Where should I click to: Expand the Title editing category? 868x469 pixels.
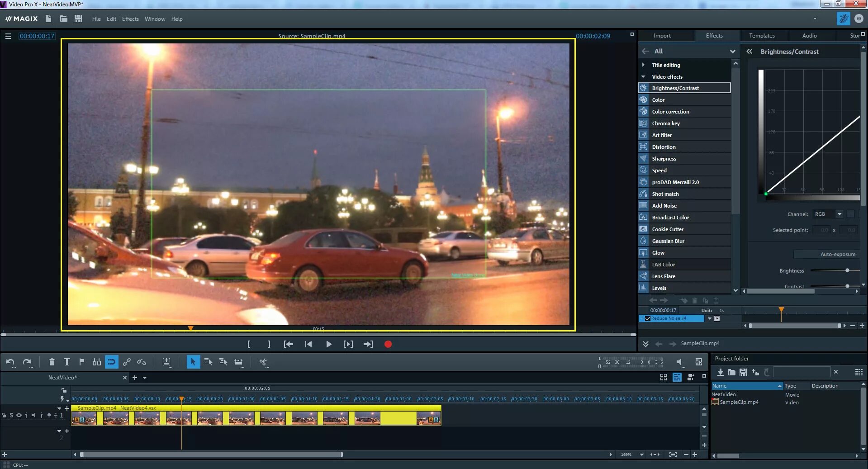point(643,65)
